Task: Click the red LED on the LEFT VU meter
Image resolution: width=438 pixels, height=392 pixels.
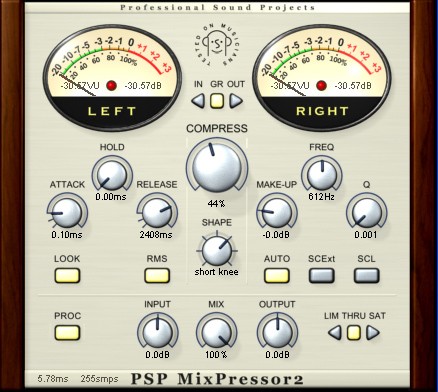Action: click(112, 86)
